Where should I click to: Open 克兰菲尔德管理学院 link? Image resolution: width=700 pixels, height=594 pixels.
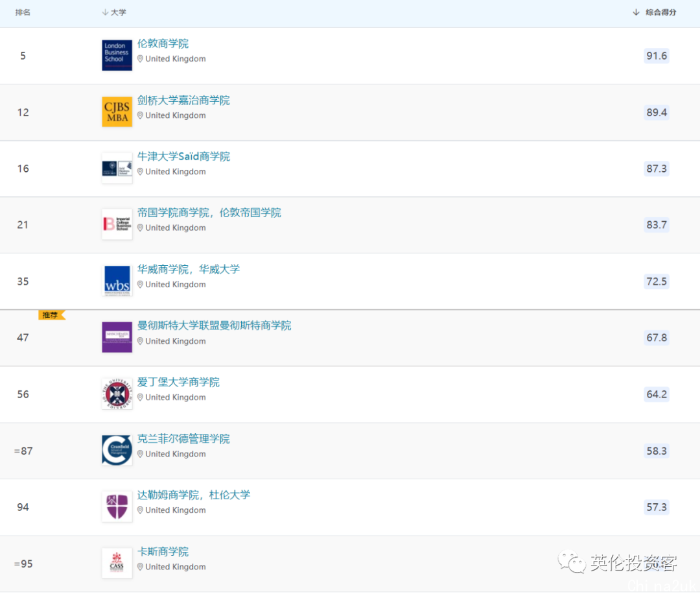click(x=183, y=439)
